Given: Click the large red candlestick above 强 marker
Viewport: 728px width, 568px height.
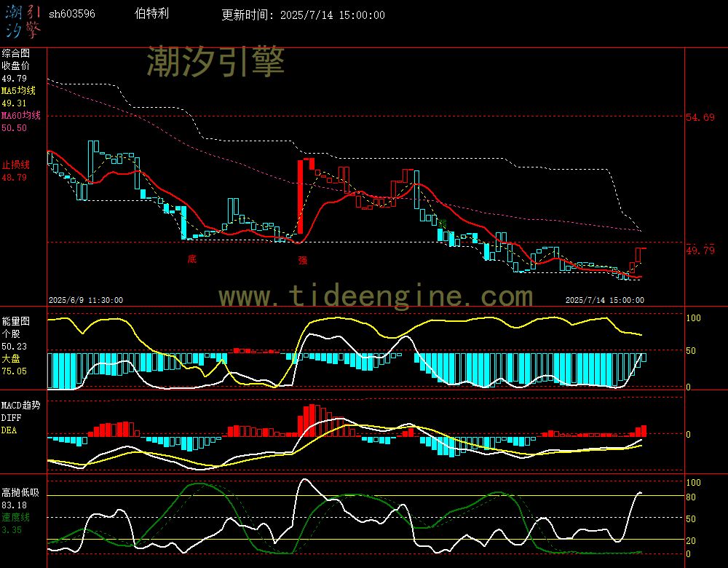Looking at the screenshot, I should pyautogui.click(x=301, y=197).
